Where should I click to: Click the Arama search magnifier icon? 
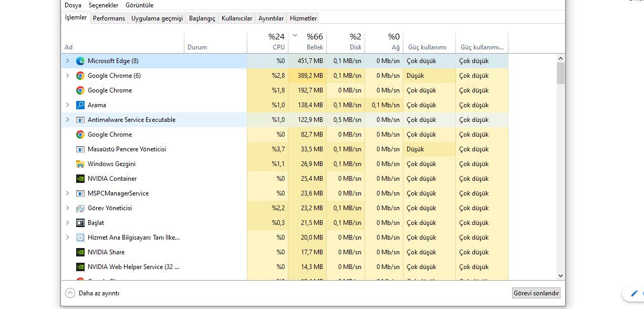point(80,105)
